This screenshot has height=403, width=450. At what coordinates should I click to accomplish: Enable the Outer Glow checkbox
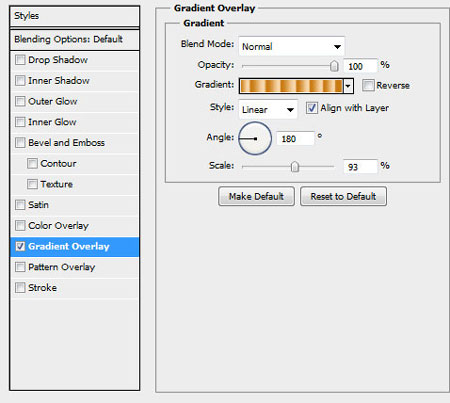(x=20, y=101)
